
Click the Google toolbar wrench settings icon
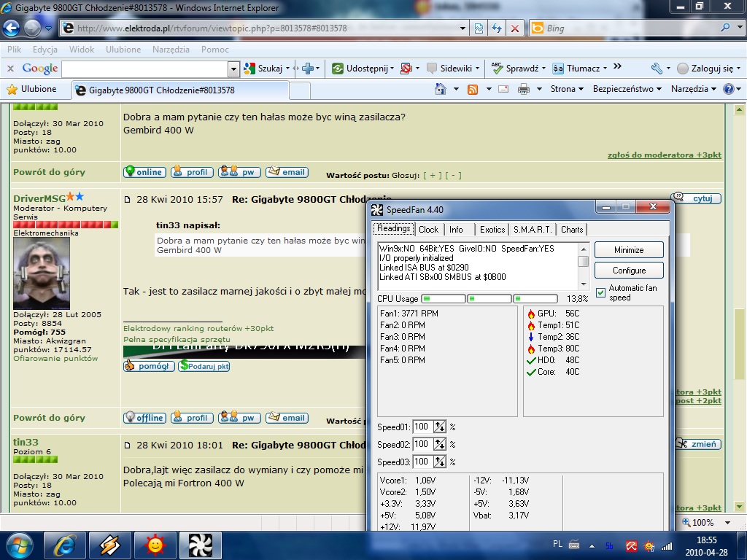[657, 69]
